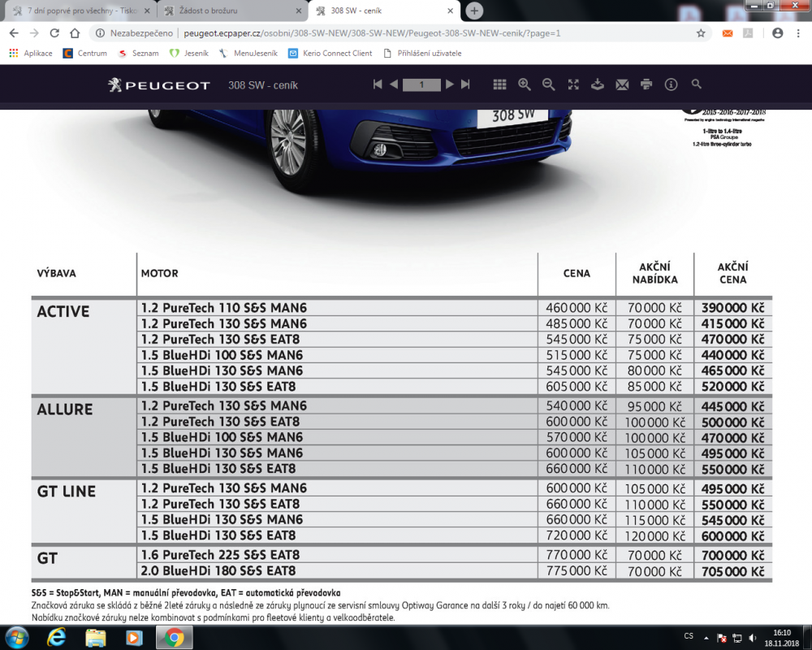Click the AKČNÍ NABÍDKA column header
Screen dimensions: 812x650
point(655,273)
